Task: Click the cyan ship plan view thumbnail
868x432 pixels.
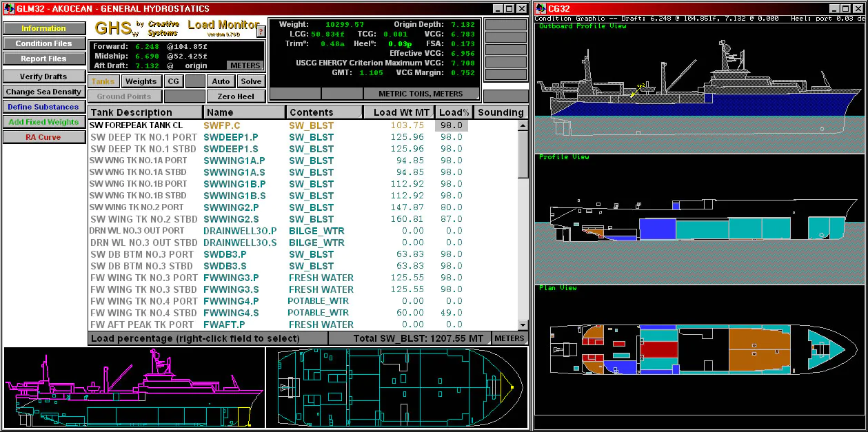Action: pyautogui.click(x=397, y=388)
